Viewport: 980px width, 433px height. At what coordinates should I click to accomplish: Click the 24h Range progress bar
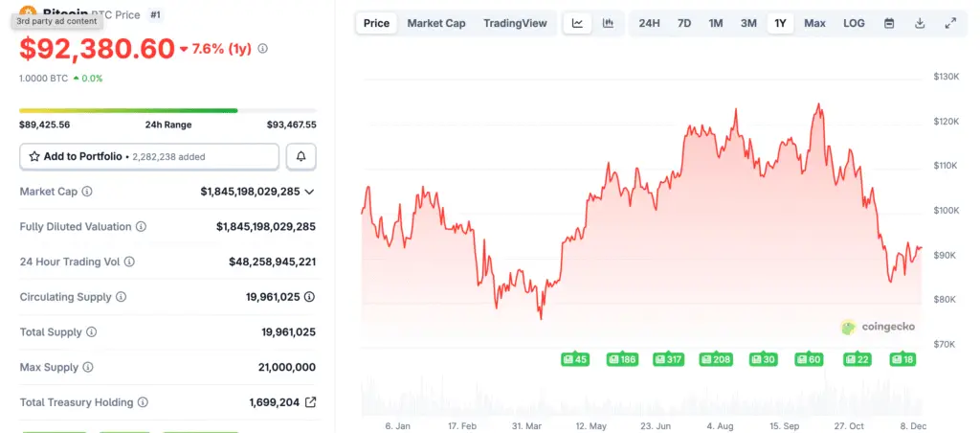pyautogui.click(x=167, y=110)
